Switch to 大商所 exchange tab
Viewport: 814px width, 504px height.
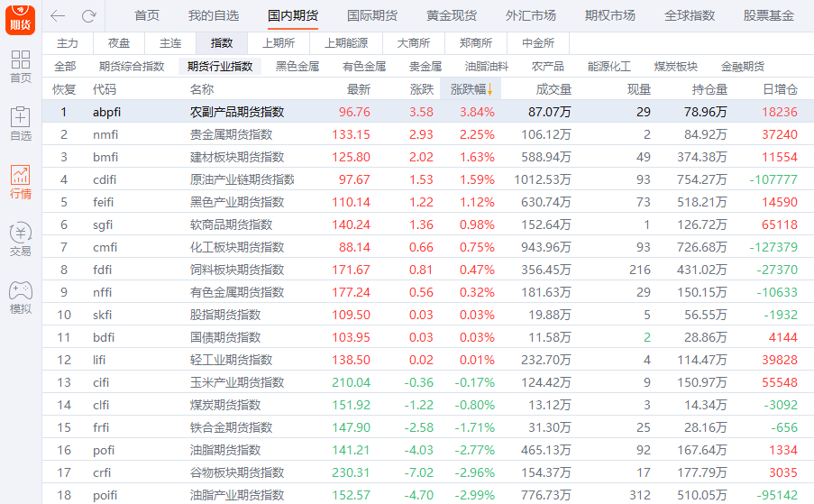[x=414, y=43]
